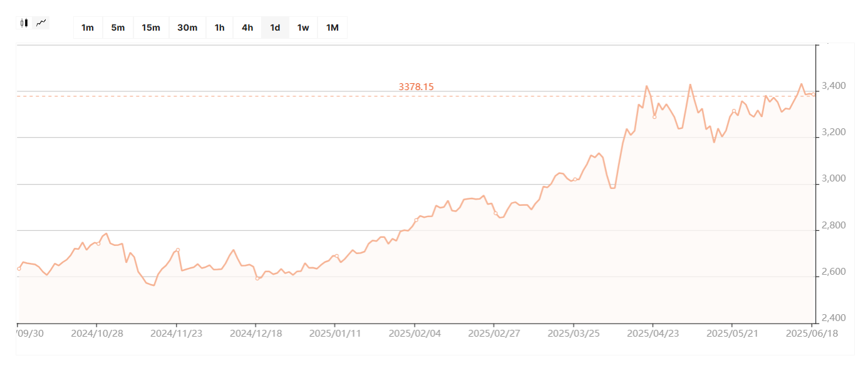
Task: Select the 30m timeframe
Action: (x=187, y=28)
